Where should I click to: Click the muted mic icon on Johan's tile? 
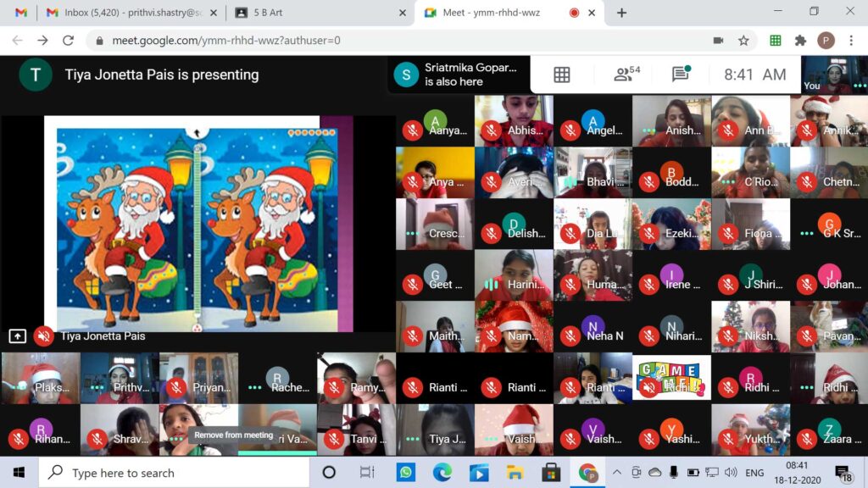(x=807, y=285)
